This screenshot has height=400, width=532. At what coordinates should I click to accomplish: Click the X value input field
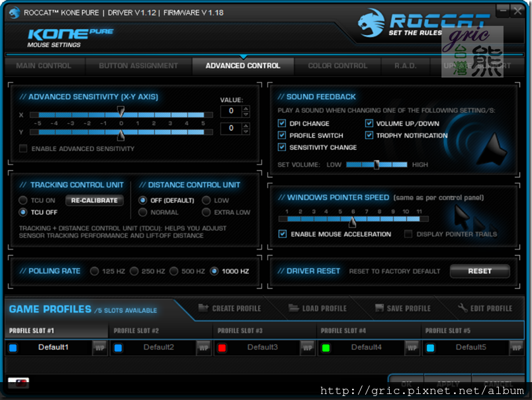231,111
